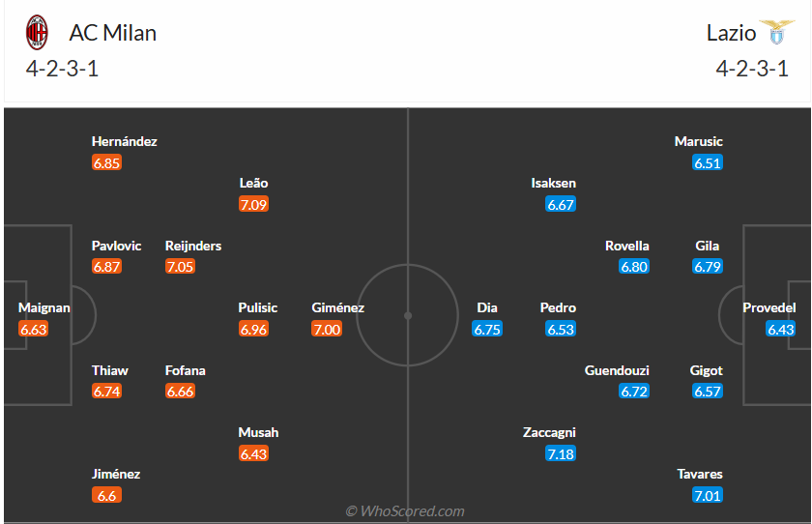Open Giménez's 7.00 rating badge
The width and height of the screenshot is (812, 524).
click(327, 329)
